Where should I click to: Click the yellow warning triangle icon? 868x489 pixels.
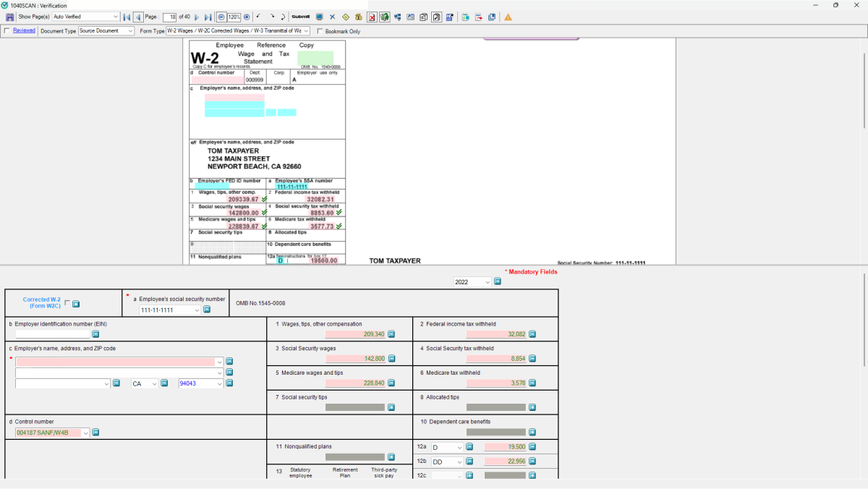pyautogui.click(x=508, y=17)
